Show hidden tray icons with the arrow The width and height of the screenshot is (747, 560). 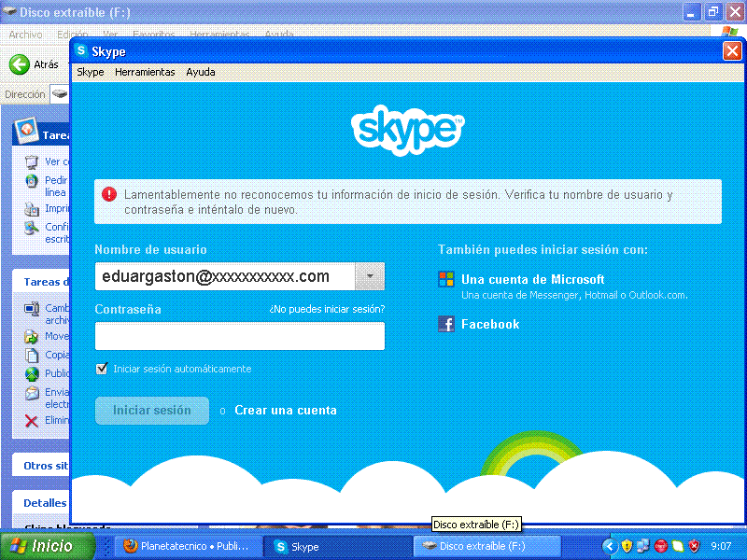[x=610, y=546]
